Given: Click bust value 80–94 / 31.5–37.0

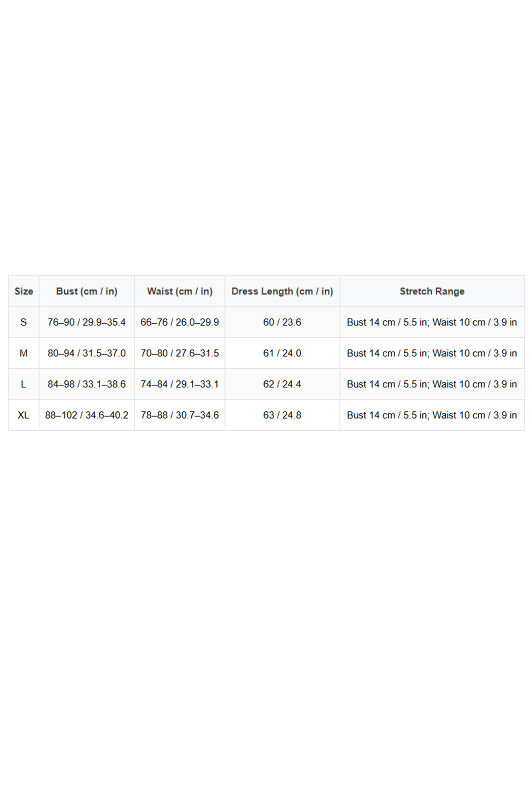Looking at the screenshot, I should coord(87,353).
